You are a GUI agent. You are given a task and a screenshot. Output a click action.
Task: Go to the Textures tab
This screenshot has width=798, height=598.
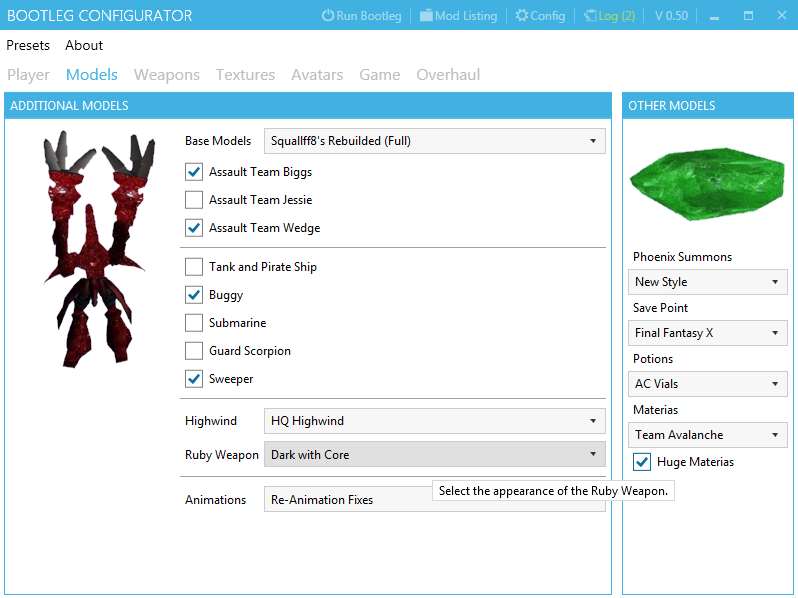(x=245, y=75)
